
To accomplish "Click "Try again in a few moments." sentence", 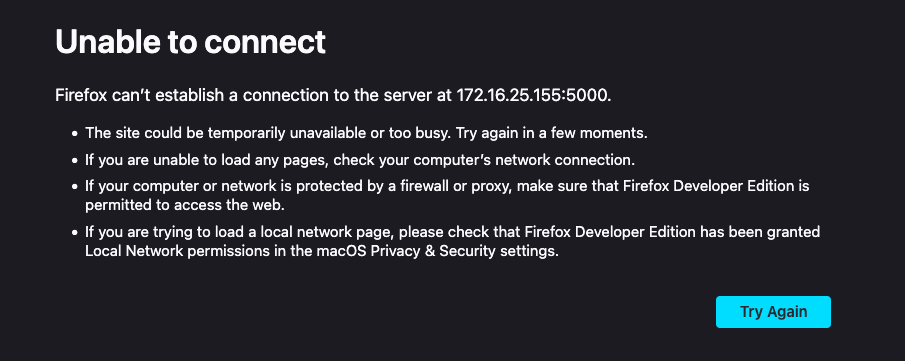I will pos(552,133).
